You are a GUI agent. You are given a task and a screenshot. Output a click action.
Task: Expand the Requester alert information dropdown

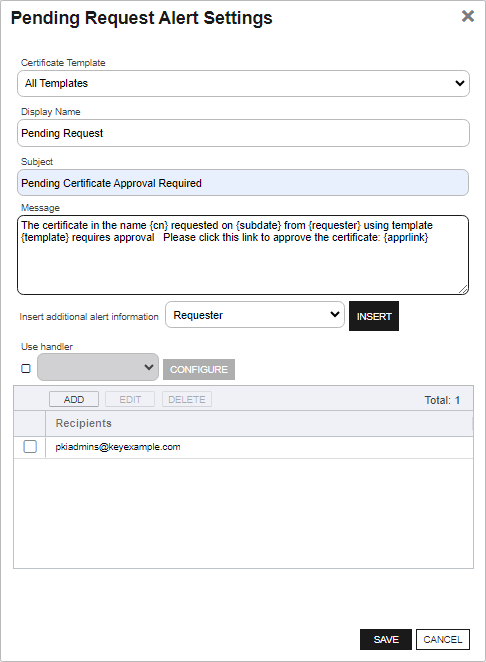[x=255, y=315]
